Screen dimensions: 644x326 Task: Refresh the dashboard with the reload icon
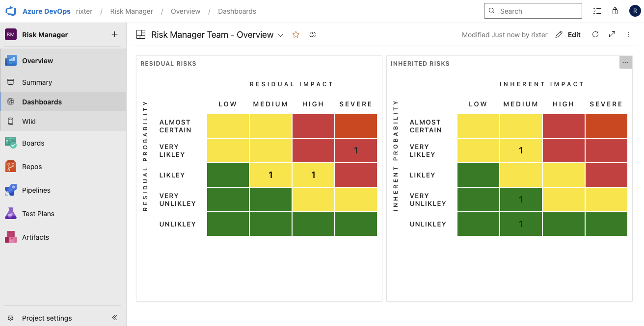coord(595,34)
